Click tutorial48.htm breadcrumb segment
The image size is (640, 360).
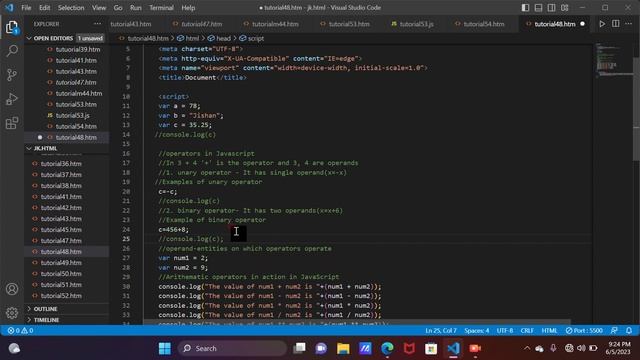[x=144, y=38]
